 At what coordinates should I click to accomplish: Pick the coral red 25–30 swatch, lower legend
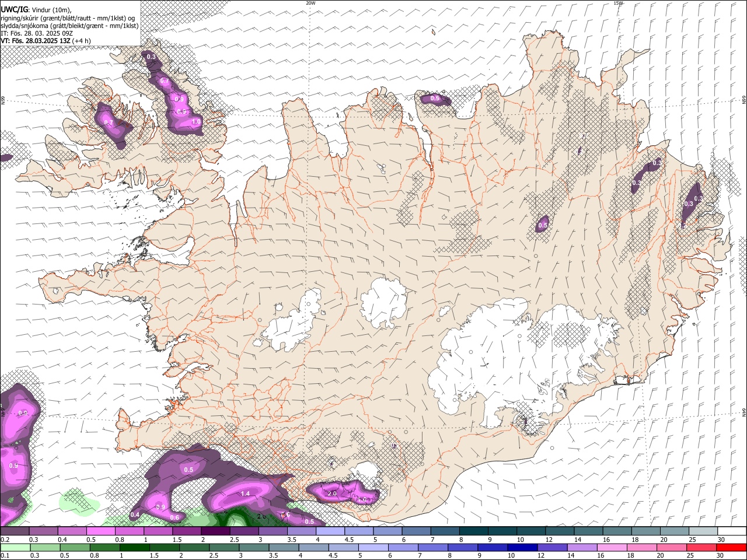point(702,547)
